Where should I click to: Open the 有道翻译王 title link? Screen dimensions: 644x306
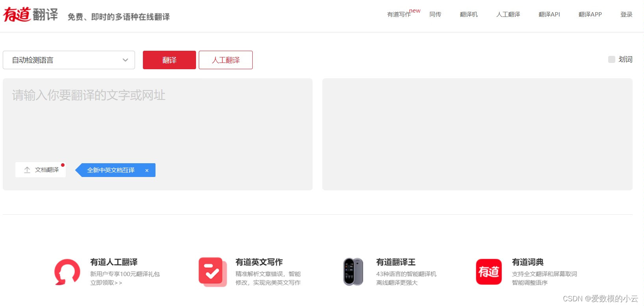pyautogui.click(x=396, y=262)
